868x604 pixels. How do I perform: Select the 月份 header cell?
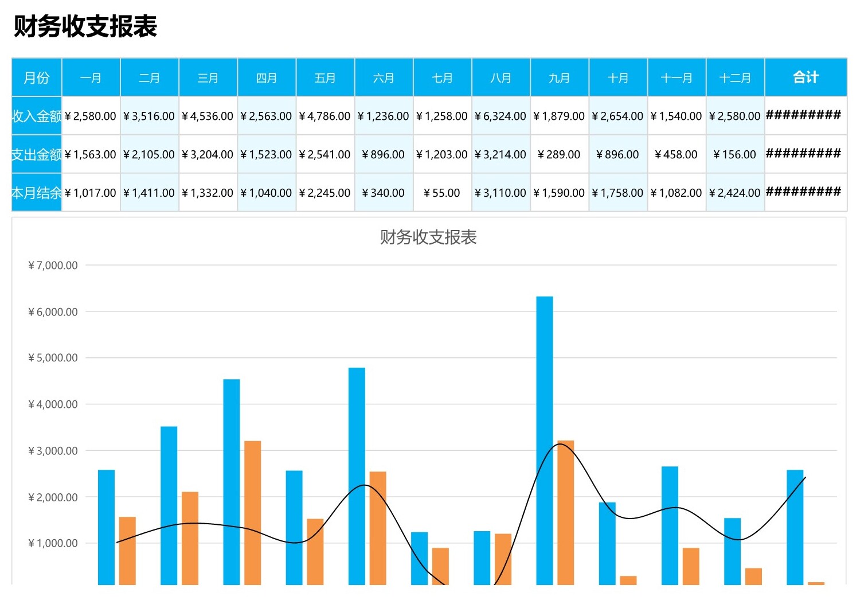point(36,77)
